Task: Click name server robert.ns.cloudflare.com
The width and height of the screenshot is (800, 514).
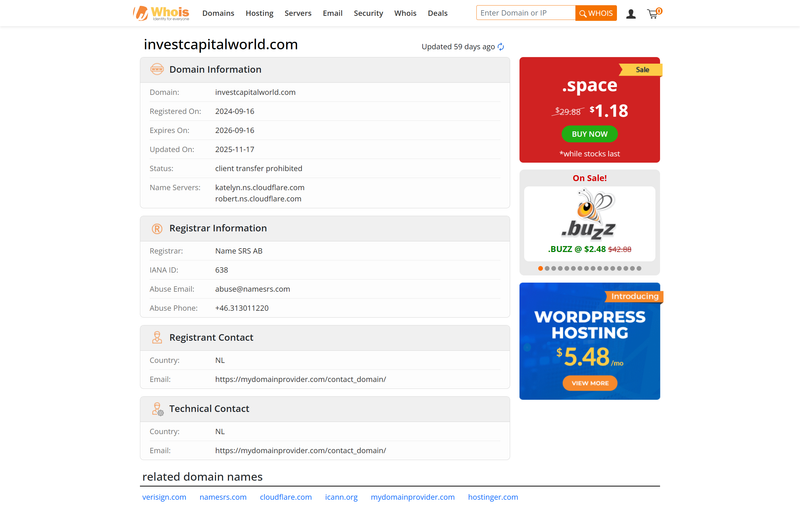Action: click(258, 199)
